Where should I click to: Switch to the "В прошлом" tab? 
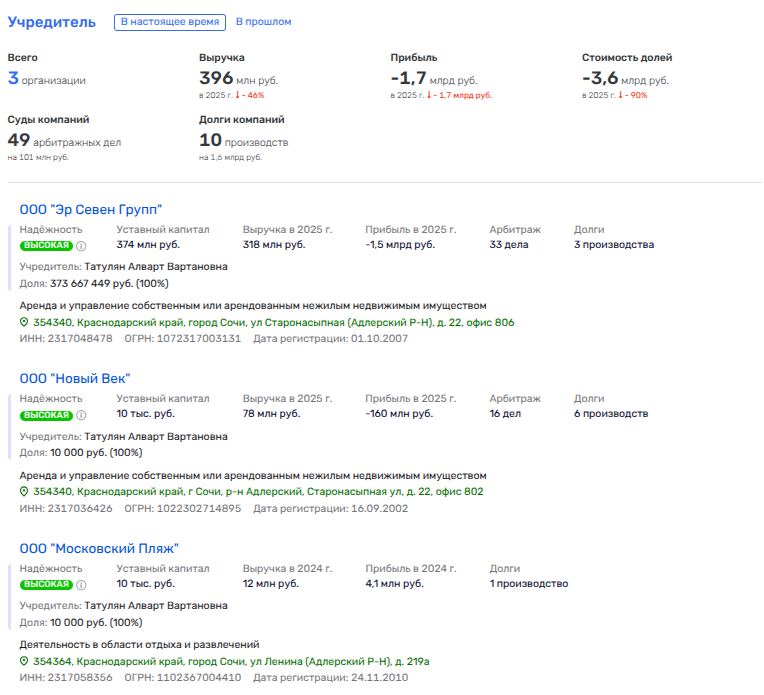(x=264, y=22)
